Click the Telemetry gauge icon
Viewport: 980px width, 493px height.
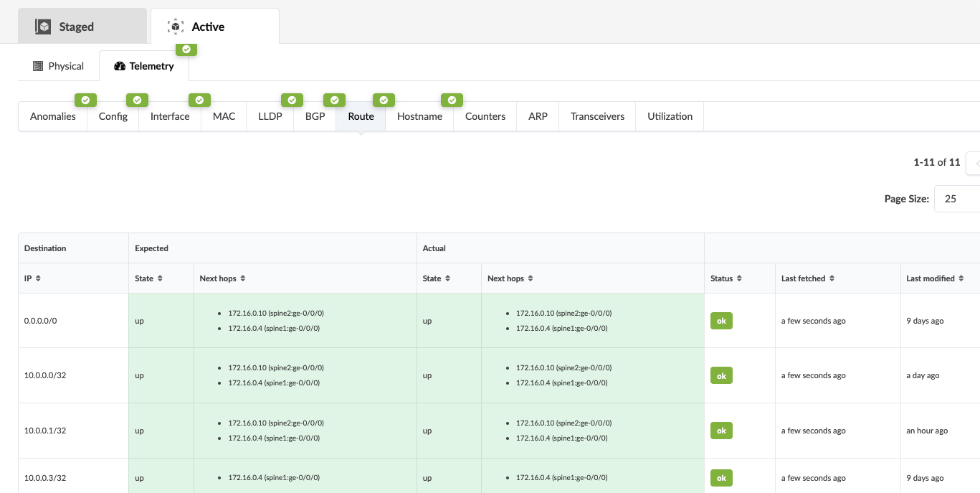point(120,66)
